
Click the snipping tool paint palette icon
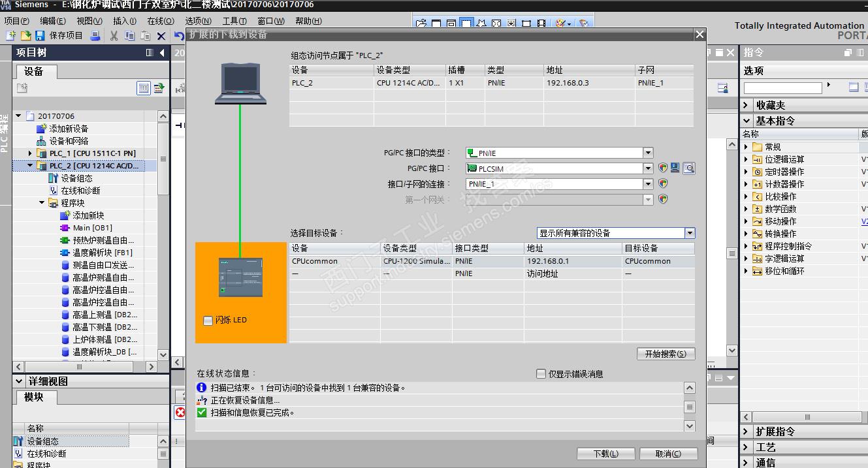[560, 23]
